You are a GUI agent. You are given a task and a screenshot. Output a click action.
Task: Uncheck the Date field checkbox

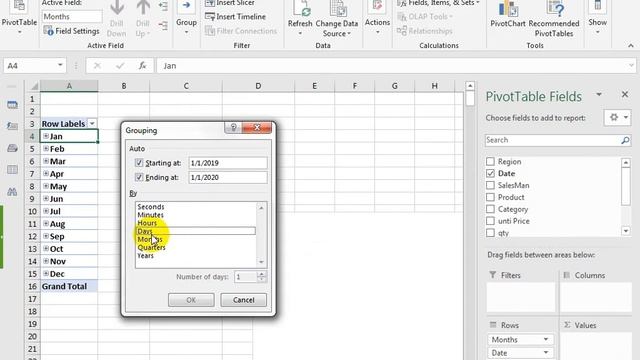coord(491,173)
